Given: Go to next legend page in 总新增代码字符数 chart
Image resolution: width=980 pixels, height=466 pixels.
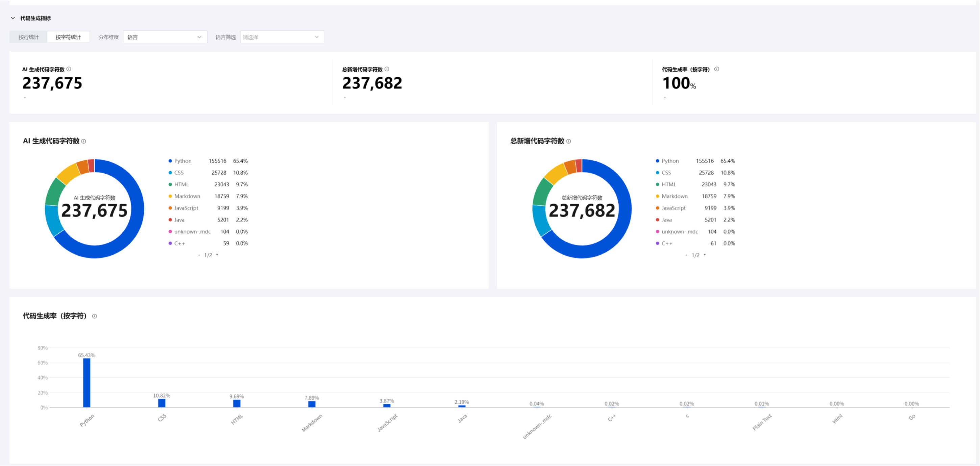Looking at the screenshot, I should (x=705, y=255).
